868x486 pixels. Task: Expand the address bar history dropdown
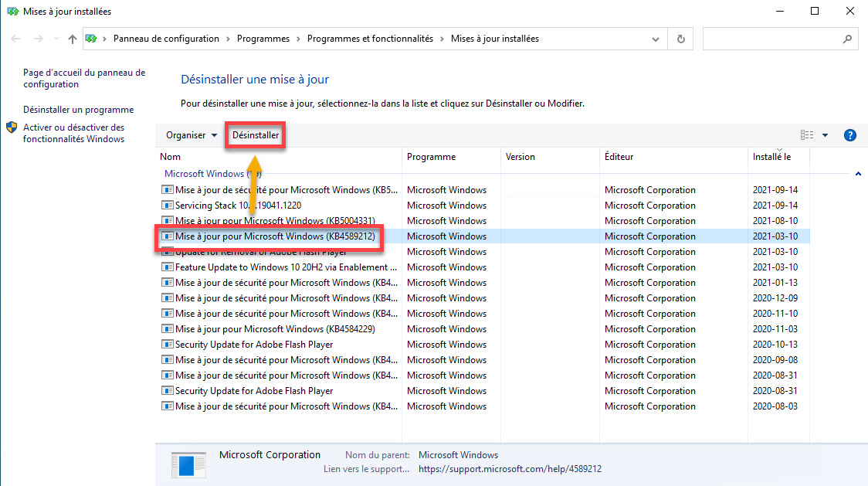click(656, 39)
